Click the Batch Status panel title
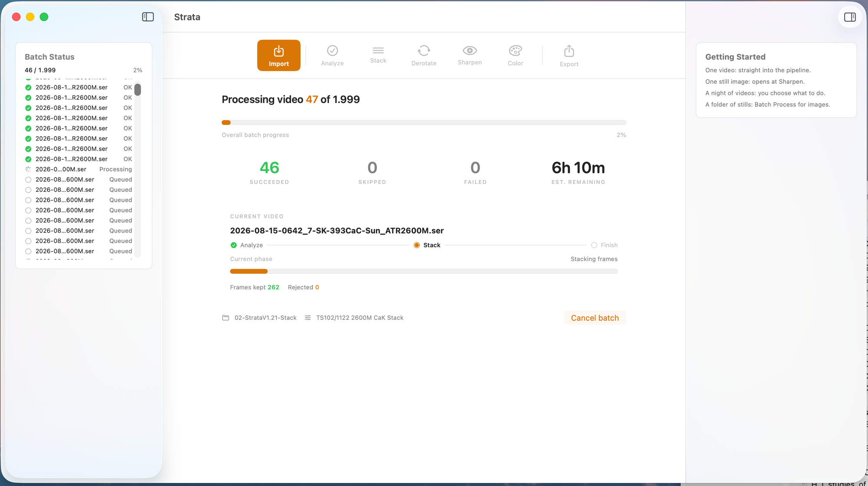 49,57
